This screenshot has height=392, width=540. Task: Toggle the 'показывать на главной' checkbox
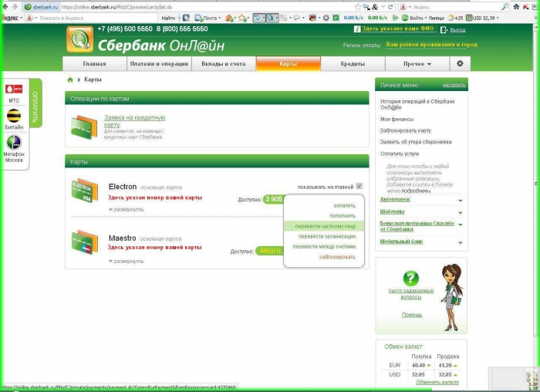tap(359, 186)
